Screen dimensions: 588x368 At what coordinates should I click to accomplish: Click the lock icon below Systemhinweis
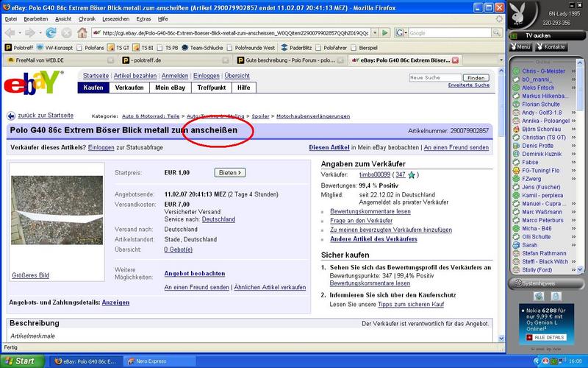click(556, 296)
